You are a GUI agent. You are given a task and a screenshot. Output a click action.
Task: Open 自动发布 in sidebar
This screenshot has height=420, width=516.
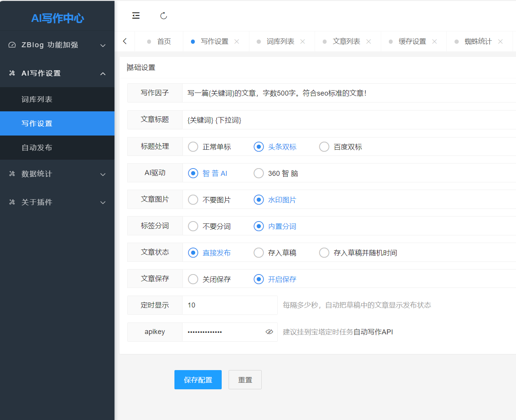(x=57, y=148)
